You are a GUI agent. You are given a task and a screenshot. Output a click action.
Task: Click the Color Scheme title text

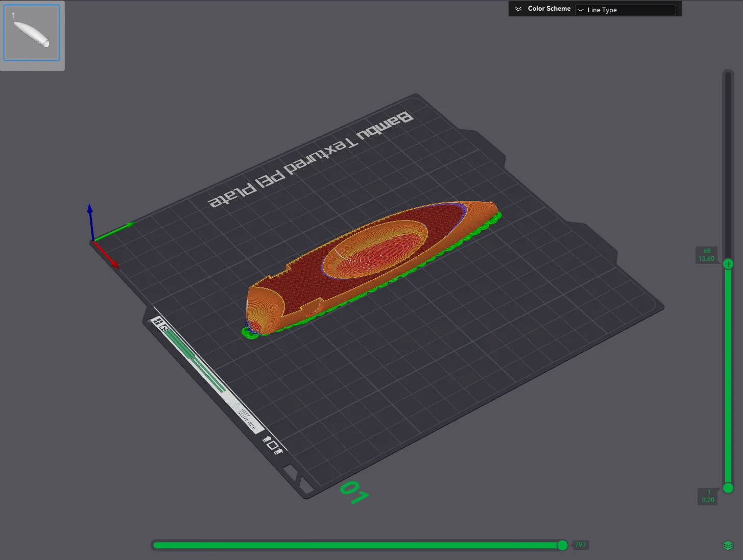(549, 9)
